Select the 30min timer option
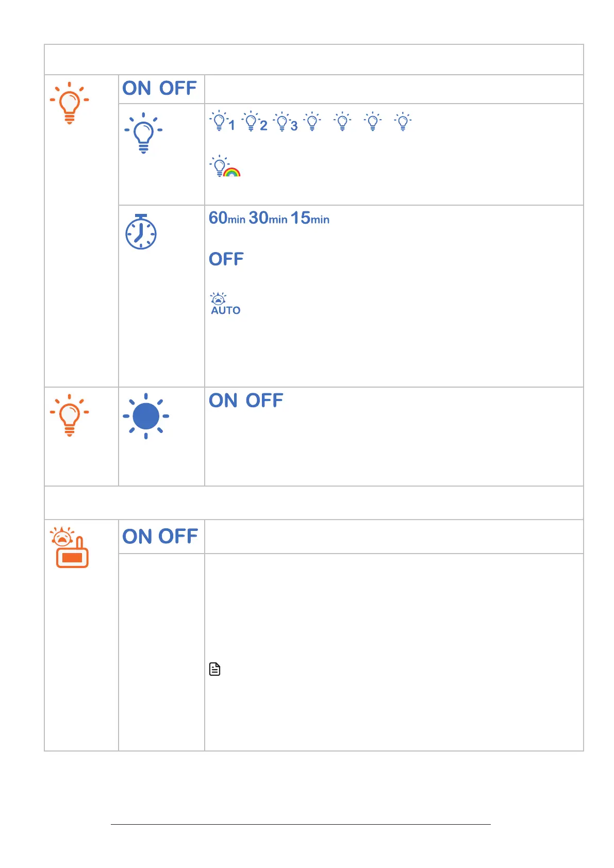The image size is (614, 868). click(268, 218)
